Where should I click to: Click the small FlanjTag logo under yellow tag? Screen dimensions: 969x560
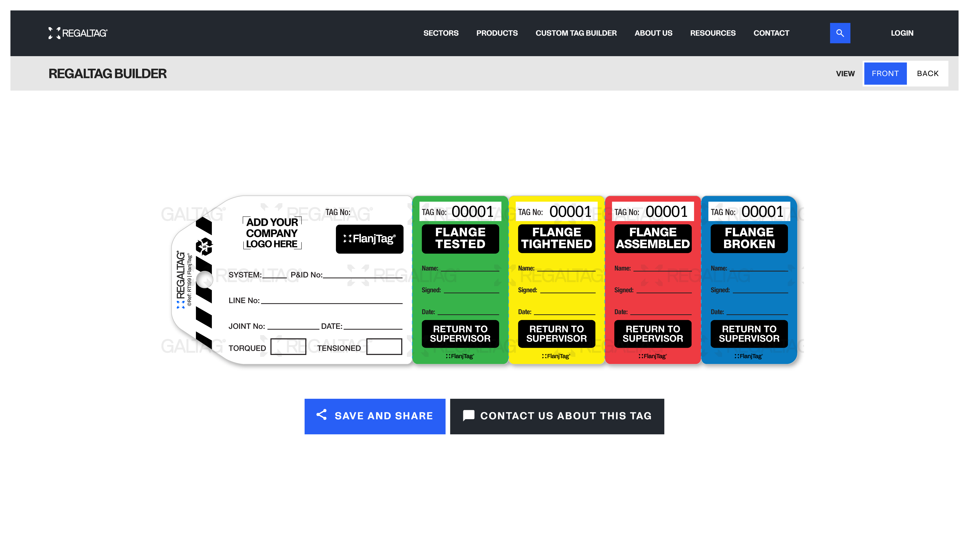coord(556,356)
